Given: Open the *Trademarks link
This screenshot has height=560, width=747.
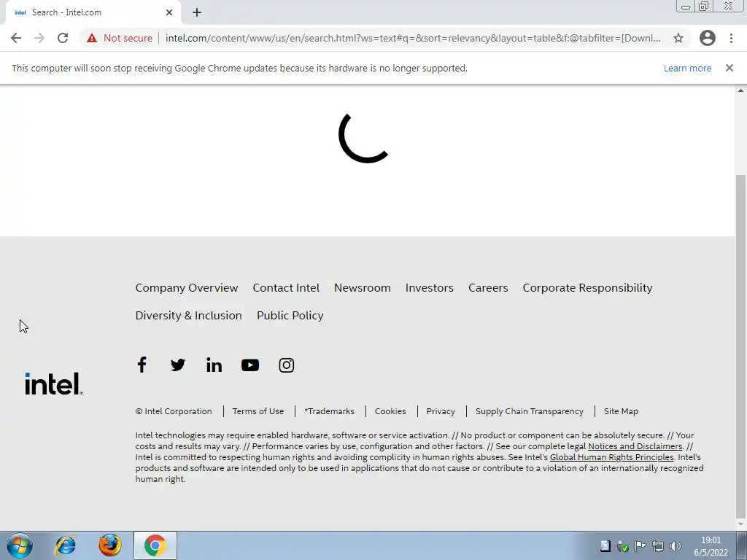Looking at the screenshot, I should click(329, 411).
